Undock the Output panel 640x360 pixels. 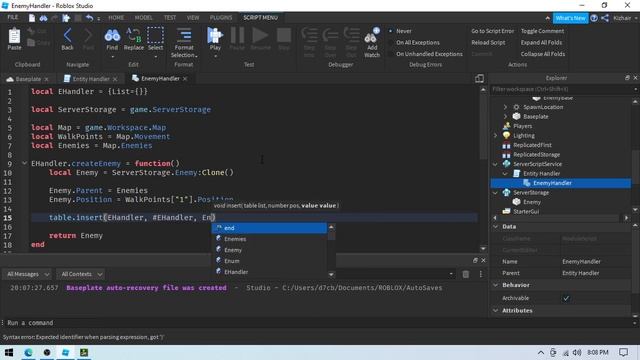pyautogui.click(x=475, y=260)
